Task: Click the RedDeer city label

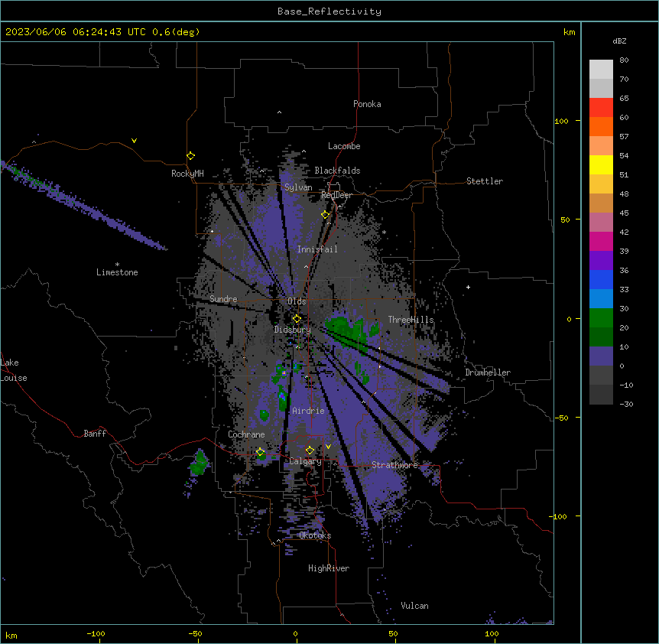Action: pyautogui.click(x=336, y=195)
